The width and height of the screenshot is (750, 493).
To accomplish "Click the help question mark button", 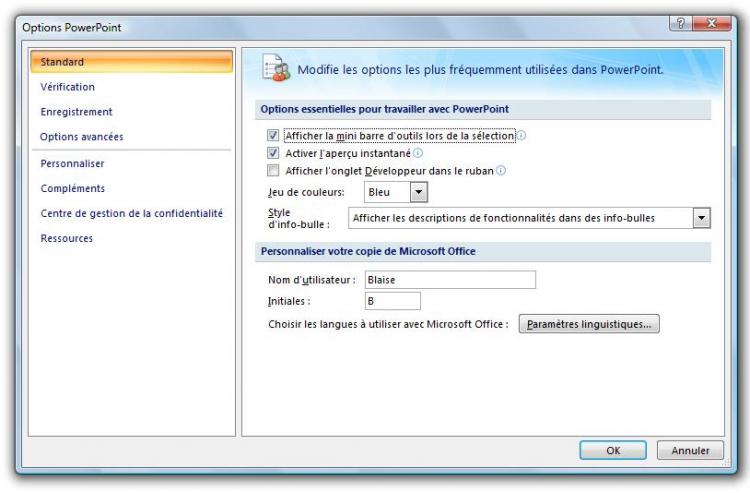I will (x=678, y=23).
